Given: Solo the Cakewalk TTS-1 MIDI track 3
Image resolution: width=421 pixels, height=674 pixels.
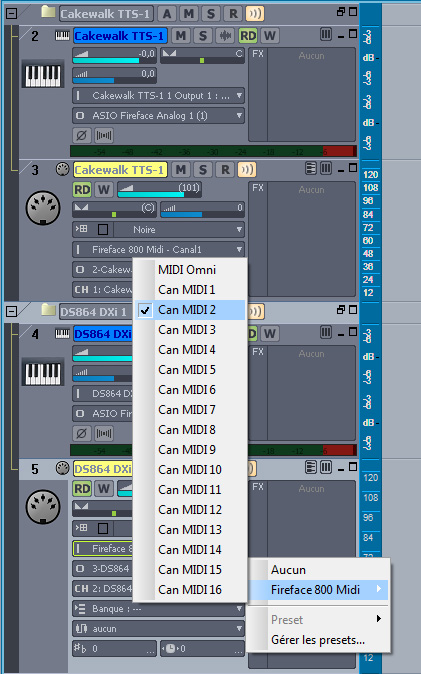Looking at the screenshot, I should (x=203, y=170).
